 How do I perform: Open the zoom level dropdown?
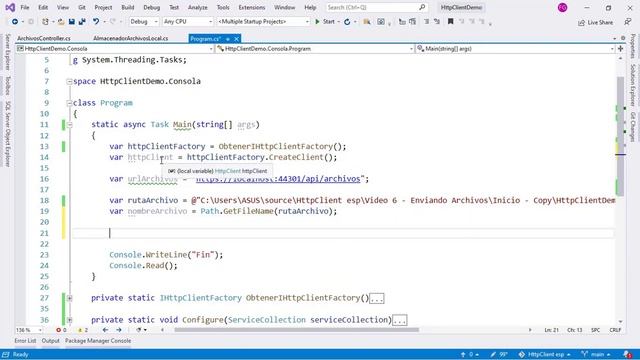coord(29,330)
